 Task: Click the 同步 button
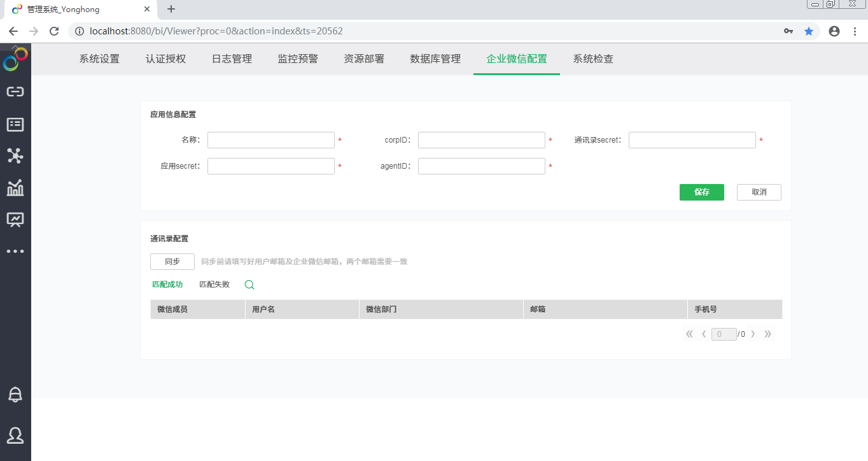point(172,262)
